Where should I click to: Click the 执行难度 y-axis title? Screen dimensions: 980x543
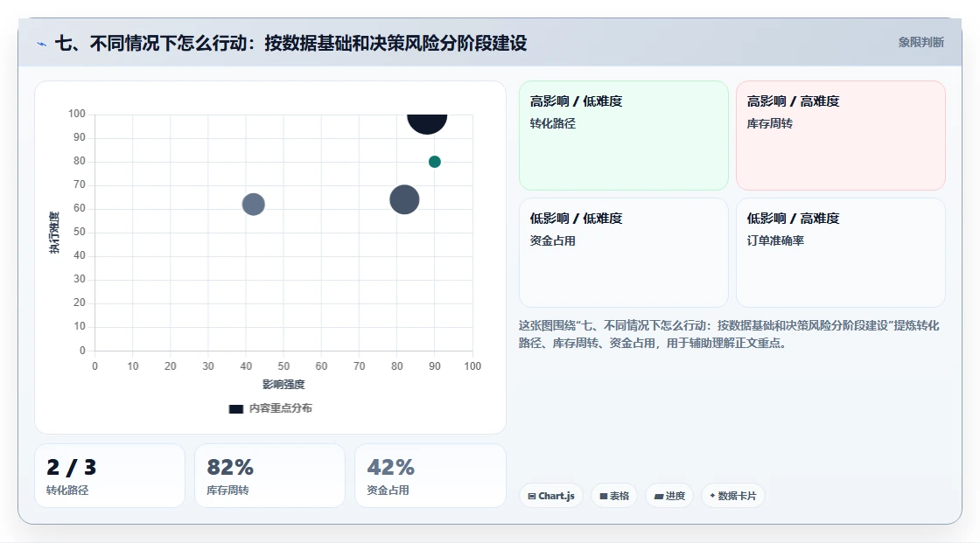click(54, 233)
